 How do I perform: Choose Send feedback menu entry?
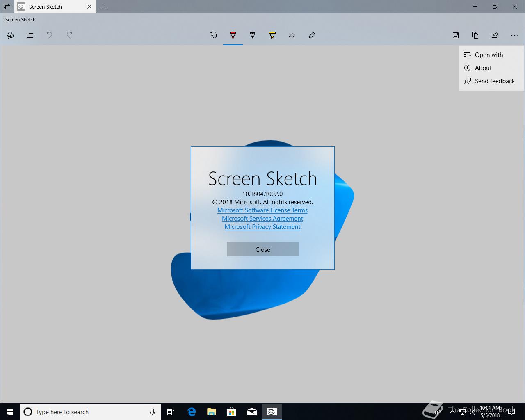(492, 81)
